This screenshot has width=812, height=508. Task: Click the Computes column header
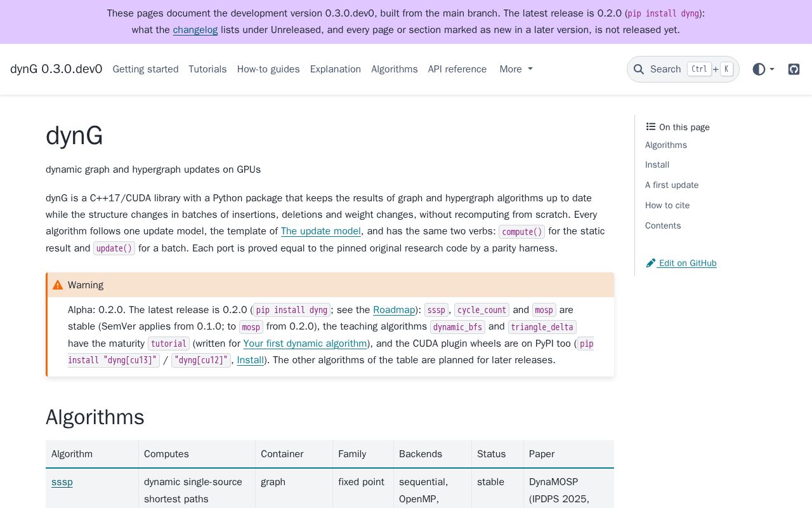click(197, 454)
